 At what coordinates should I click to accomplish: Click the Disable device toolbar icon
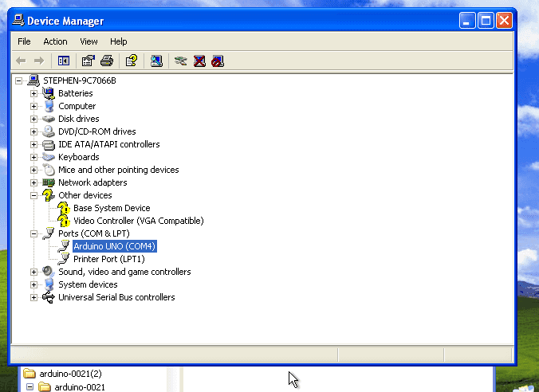coord(218,61)
